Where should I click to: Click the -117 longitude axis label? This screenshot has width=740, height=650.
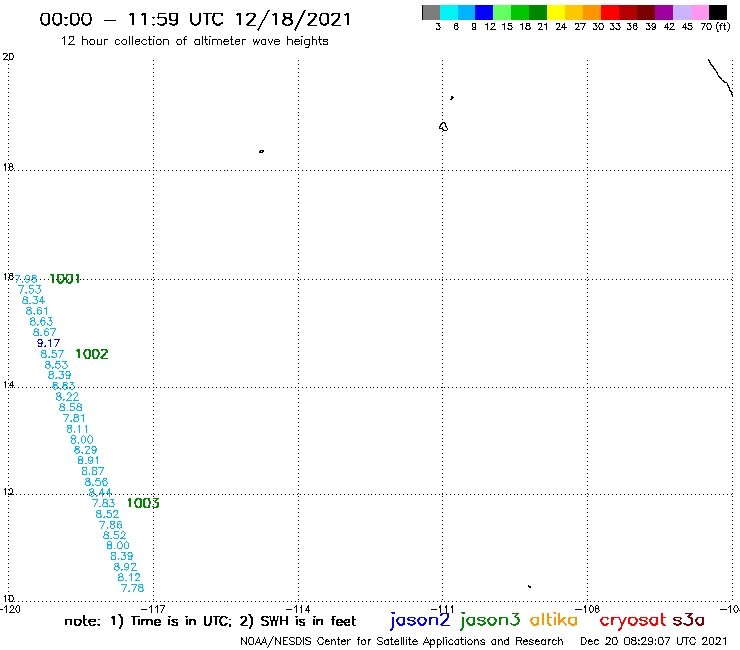(x=153, y=609)
